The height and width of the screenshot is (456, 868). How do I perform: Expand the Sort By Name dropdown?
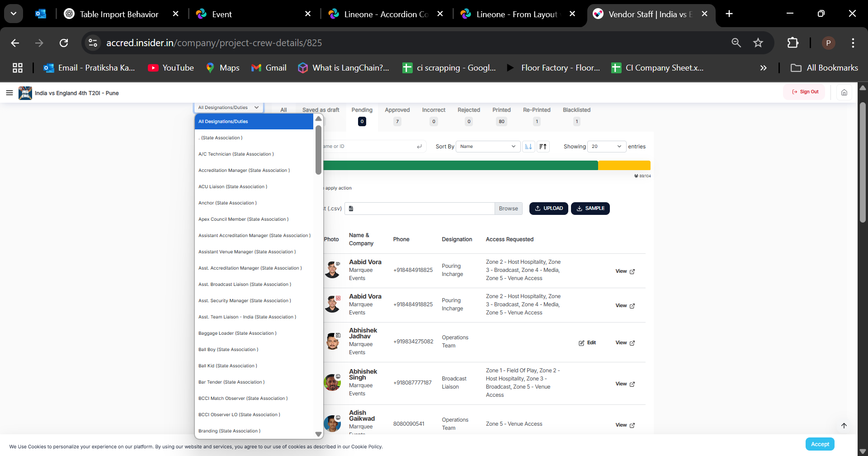488,147
